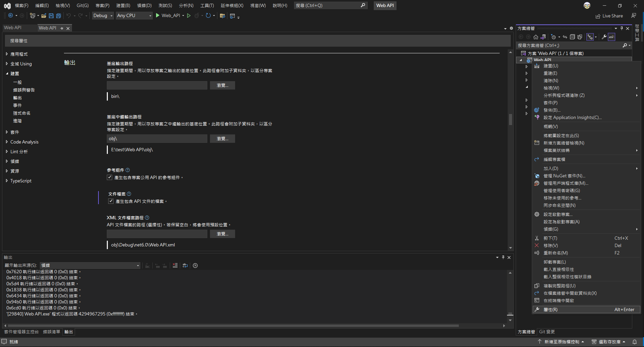The width and height of the screenshot is (644, 347).
Task: Open settings gear above property page
Action: tap(511, 28)
